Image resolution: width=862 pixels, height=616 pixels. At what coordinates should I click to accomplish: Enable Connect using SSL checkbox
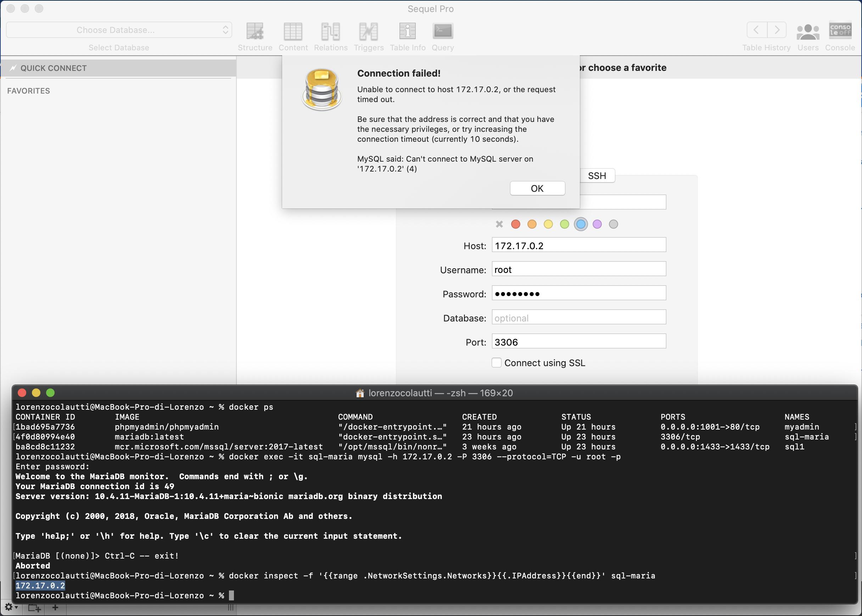tap(497, 363)
